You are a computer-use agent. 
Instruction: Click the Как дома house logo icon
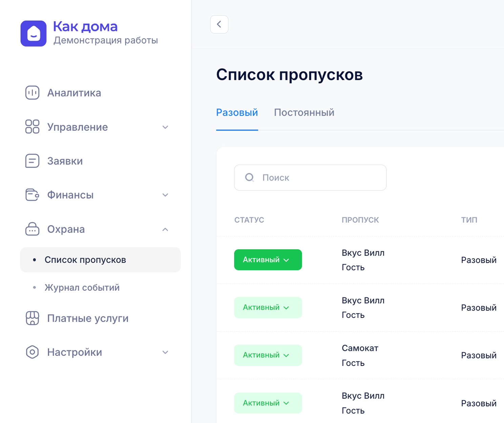(x=33, y=34)
